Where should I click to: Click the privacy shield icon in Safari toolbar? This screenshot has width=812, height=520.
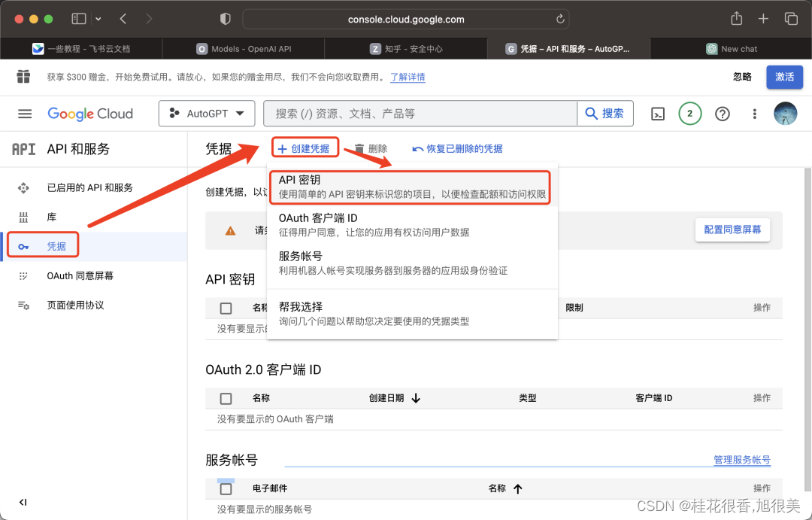226,19
